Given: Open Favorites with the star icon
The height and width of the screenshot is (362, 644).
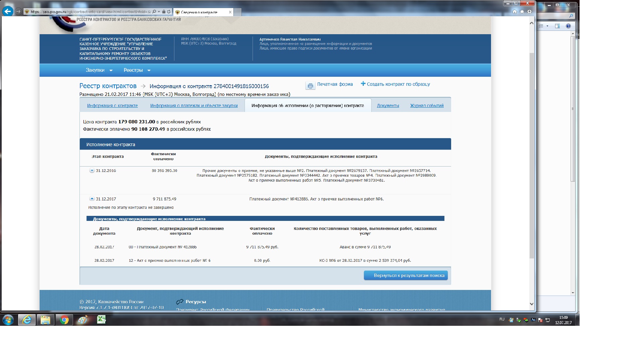Looking at the screenshot, I should (x=522, y=12).
